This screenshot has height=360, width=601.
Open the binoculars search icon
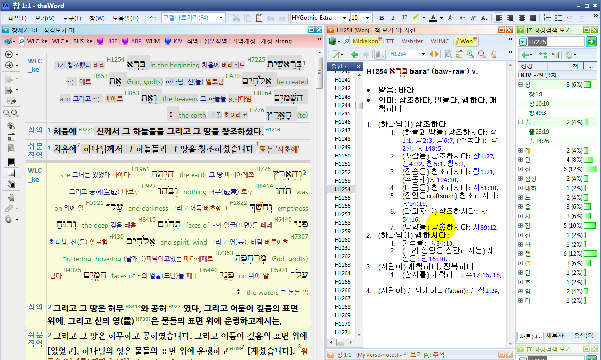(x=11, y=113)
